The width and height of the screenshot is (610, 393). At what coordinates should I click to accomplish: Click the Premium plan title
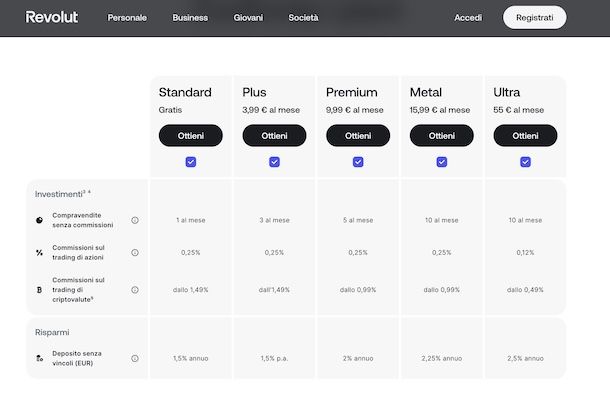(352, 92)
